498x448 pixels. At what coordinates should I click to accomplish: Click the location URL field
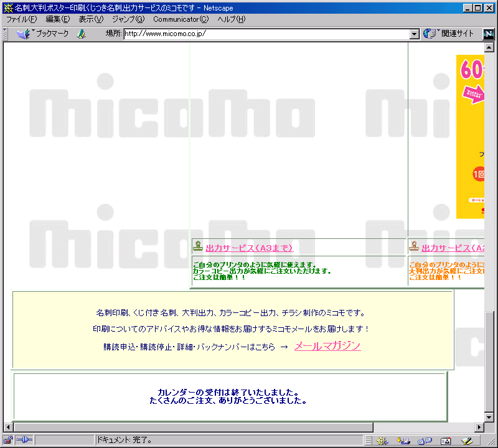[266, 34]
